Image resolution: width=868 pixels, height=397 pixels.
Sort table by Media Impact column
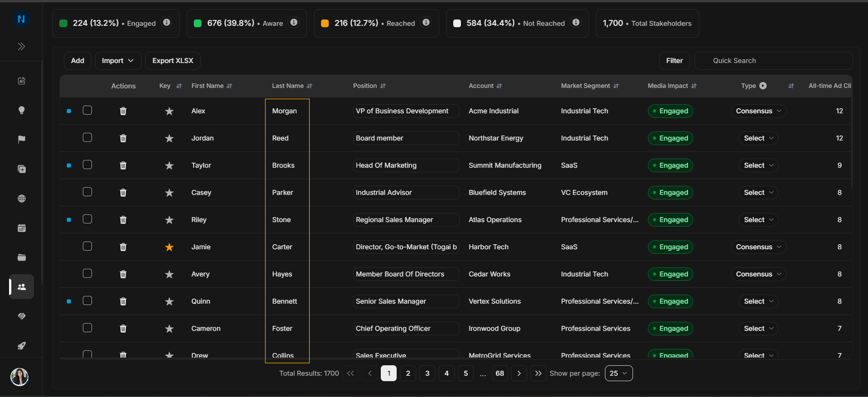click(x=694, y=86)
